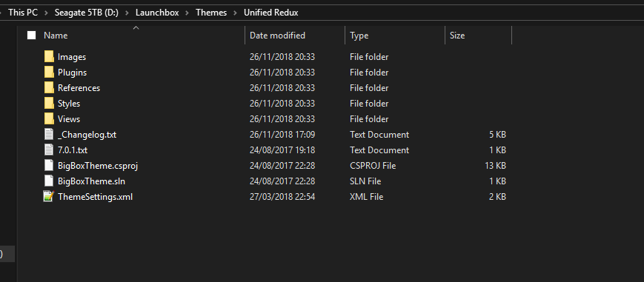
Task: Select the 7.0.1.txt file name
Action: pos(73,150)
